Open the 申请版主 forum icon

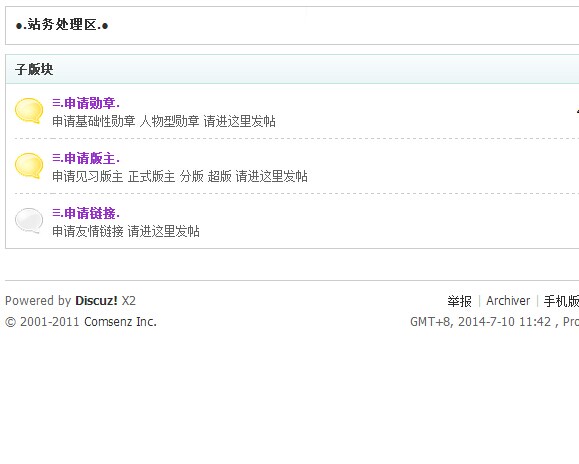[29, 165]
